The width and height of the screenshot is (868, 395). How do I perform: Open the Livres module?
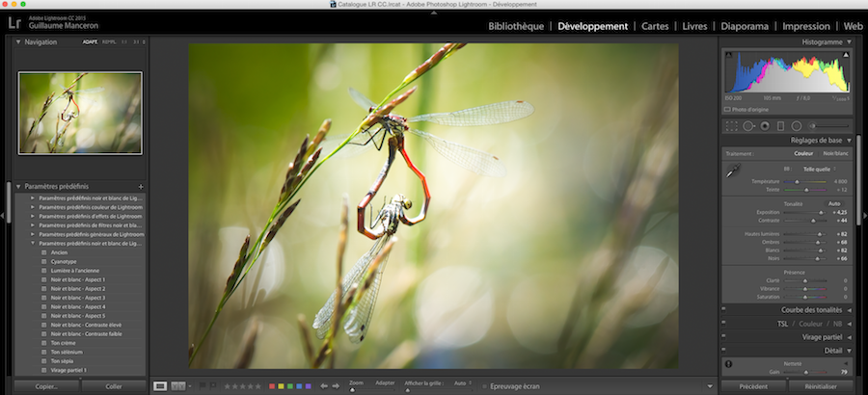pyautogui.click(x=694, y=26)
